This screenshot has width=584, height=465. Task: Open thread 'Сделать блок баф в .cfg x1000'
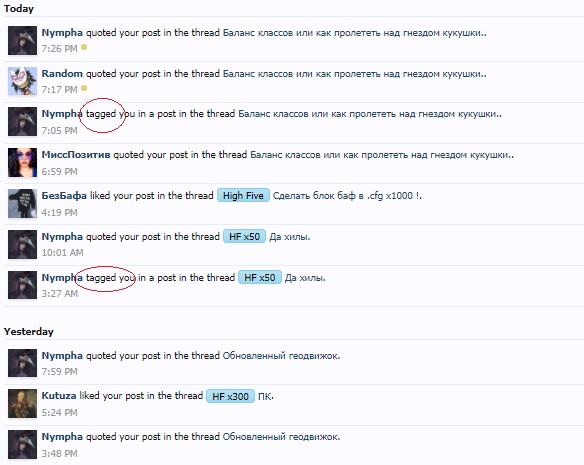coord(347,196)
